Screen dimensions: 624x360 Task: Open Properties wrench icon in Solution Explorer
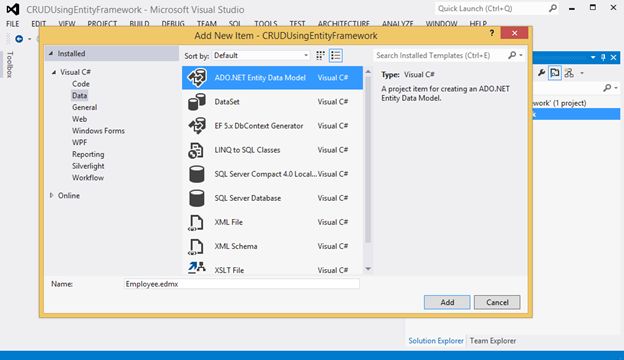541,73
